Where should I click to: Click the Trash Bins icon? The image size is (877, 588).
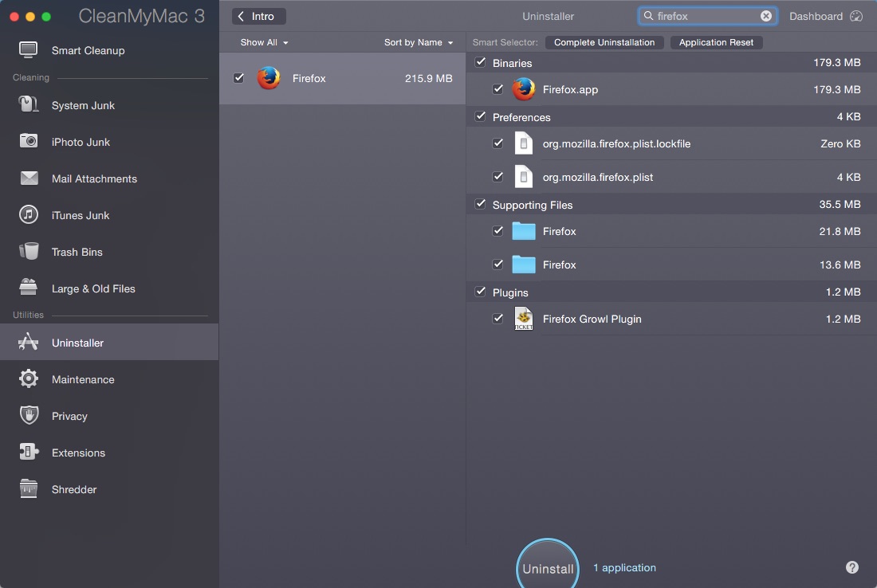pyautogui.click(x=29, y=252)
